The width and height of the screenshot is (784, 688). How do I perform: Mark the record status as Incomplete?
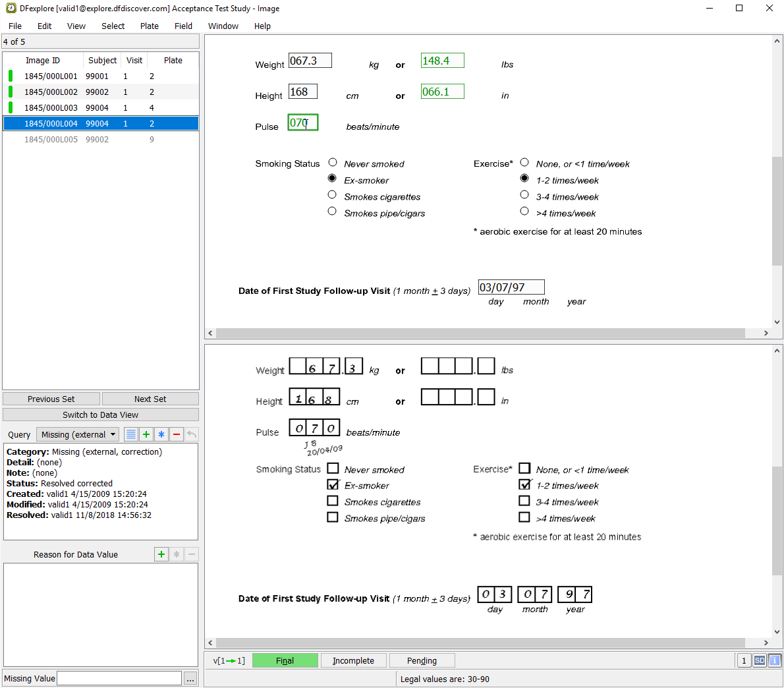click(x=353, y=660)
